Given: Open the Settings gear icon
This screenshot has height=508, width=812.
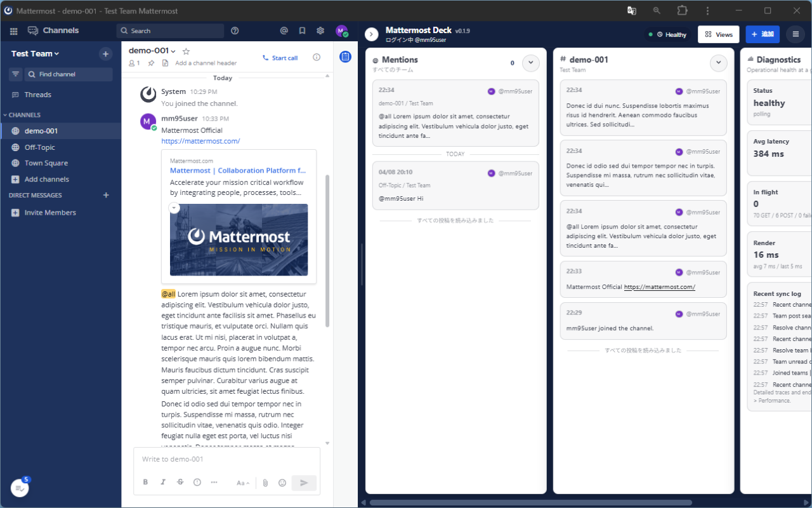Looking at the screenshot, I should click(x=320, y=30).
